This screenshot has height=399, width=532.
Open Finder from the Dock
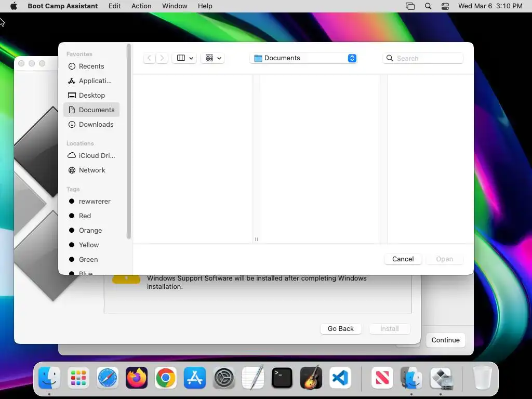49,378
